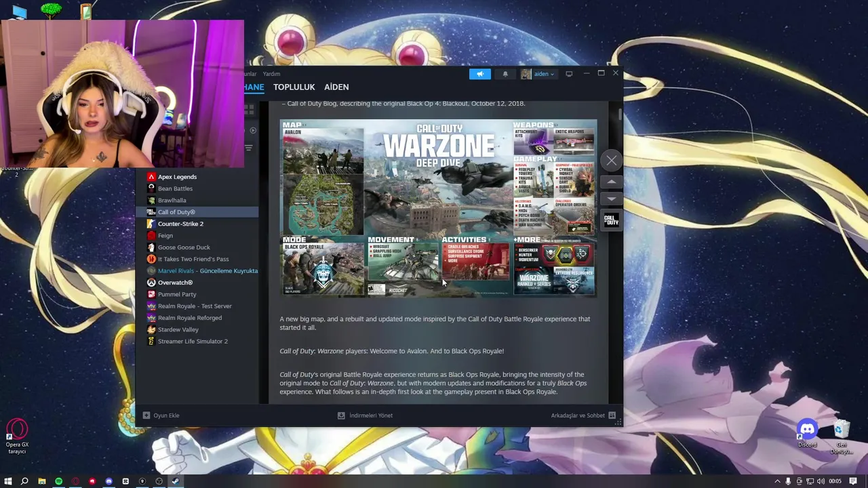Viewport: 868px width, 488px height.
Task: Go to next news item arrow
Action: [612, 199]
